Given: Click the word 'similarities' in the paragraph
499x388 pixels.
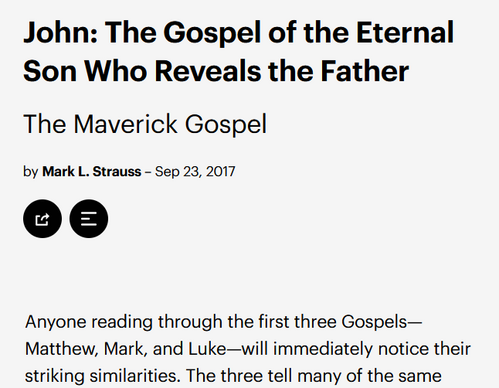Looking at the screenshot, I should click(x=135, y=376).
